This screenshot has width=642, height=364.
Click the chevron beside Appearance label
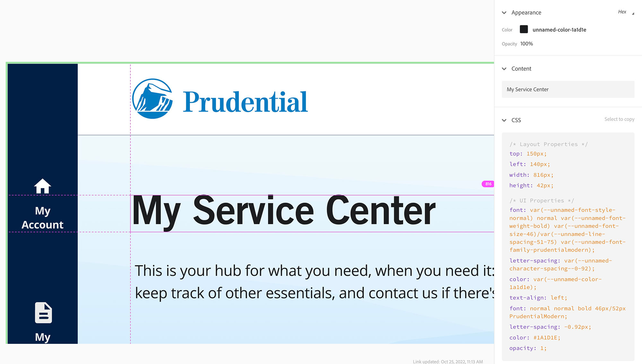[x=505, y=12]
